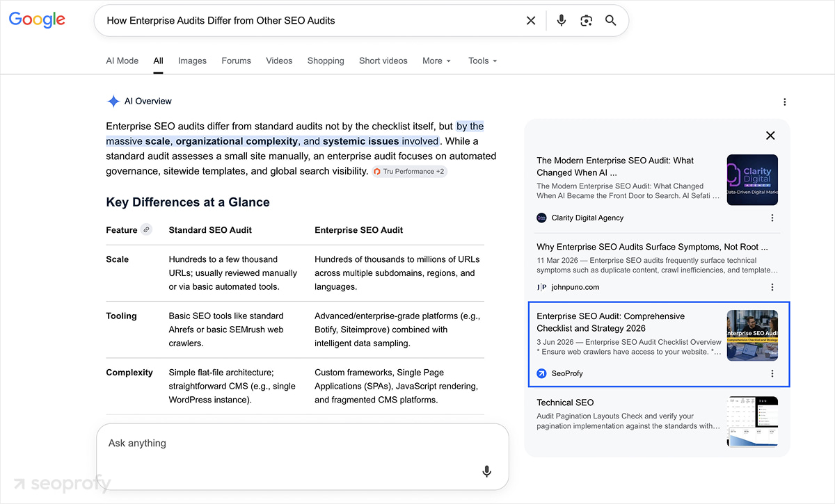Click the link icon beside Feature header
835x504 pixels.
click(146, 229)
